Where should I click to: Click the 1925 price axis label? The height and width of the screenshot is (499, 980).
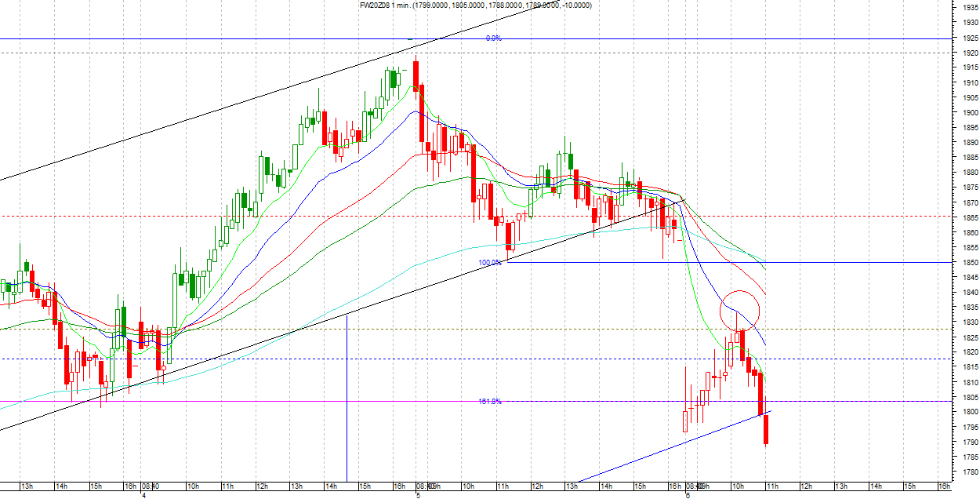tap(970, 38)
